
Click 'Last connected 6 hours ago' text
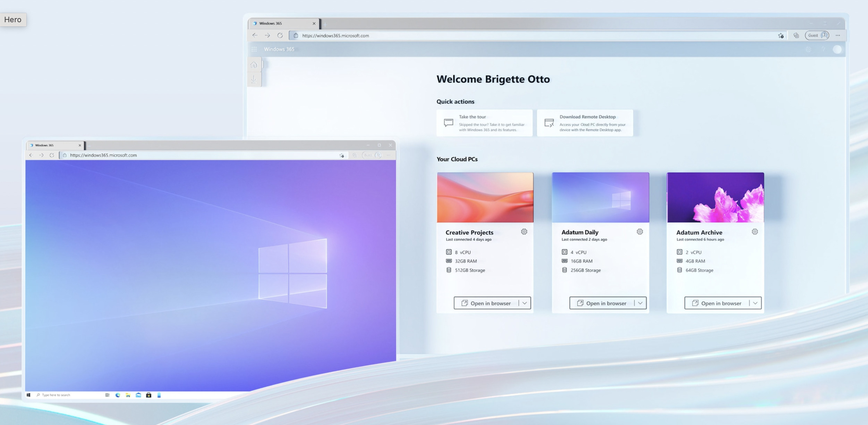(x=700, y=239)
